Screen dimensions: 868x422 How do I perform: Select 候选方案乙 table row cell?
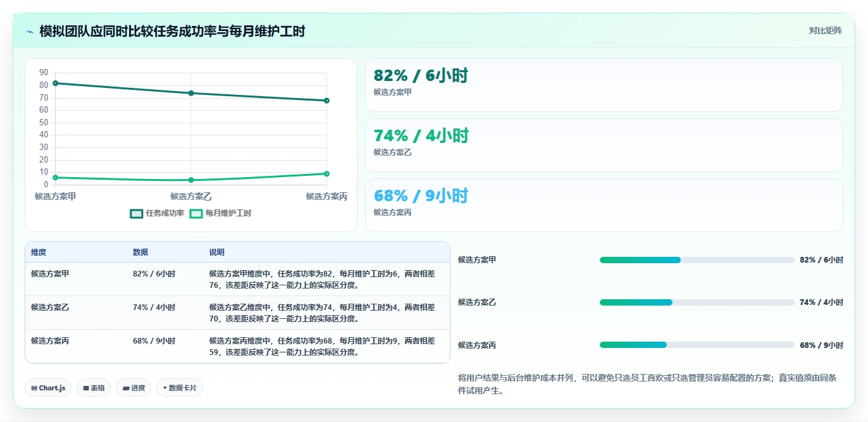coord(50,307)
